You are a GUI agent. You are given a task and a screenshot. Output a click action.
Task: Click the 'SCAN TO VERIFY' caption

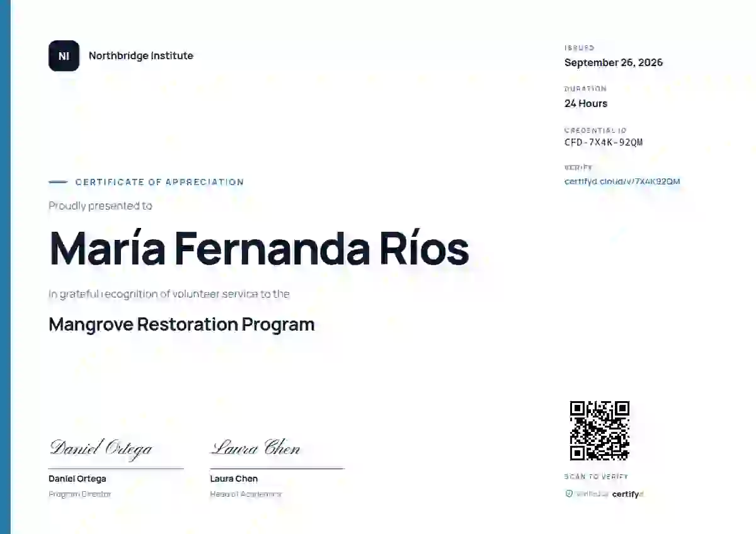coord(596,477)
